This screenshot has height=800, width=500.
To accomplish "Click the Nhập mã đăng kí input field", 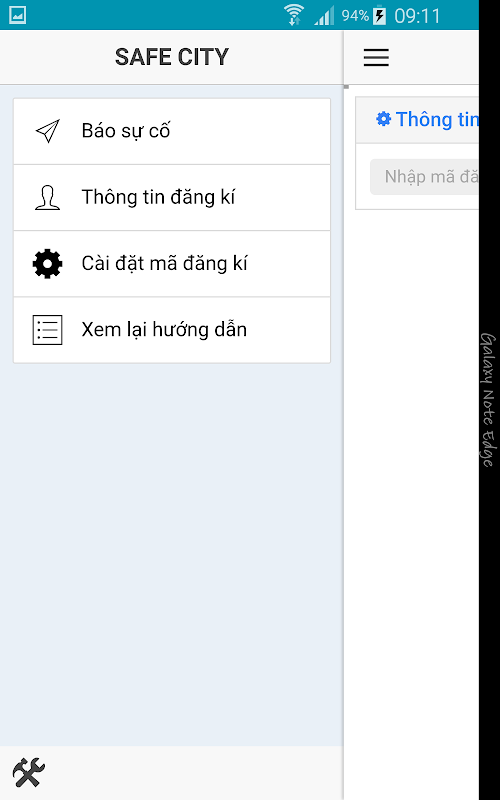I will [x=424, y=177].
